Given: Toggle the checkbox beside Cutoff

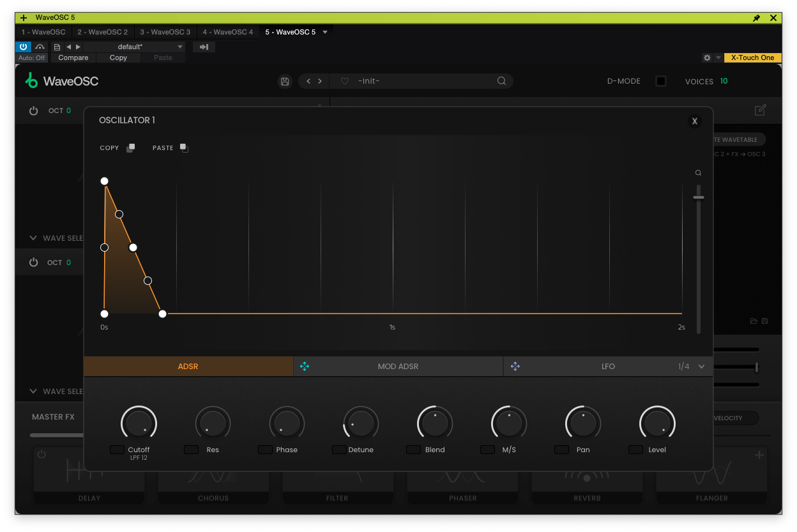Looking at the screenshot, I should pos(117,450).
